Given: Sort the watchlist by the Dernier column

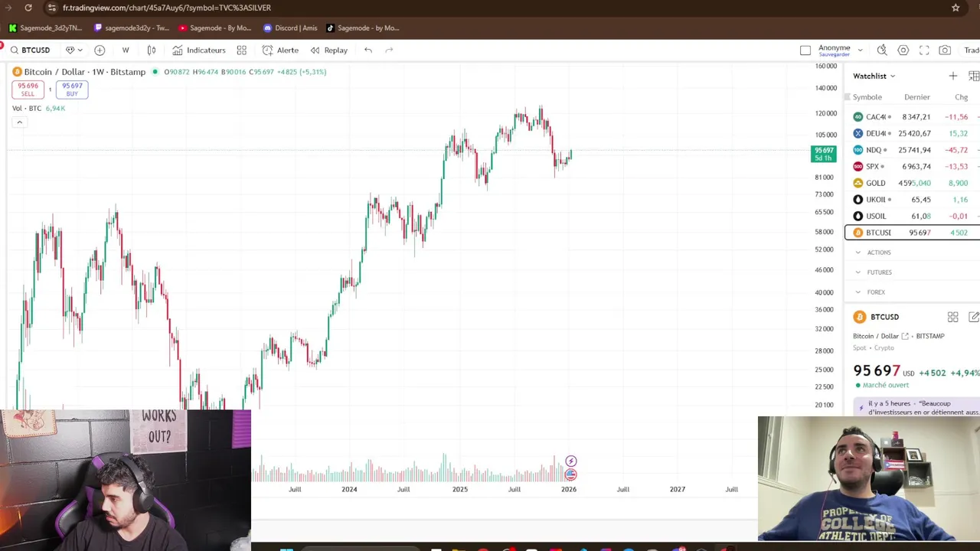Looking at the screenshot, I should click(x=916, y=97).
